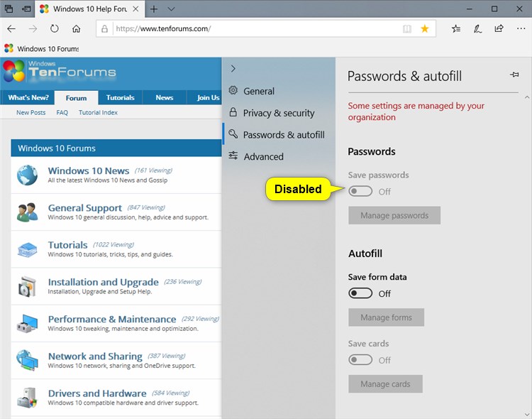The width and height of the screenshot is (532, 419).
Task: Close the Windows 10 Help Forums tab
Action: (135, 9)
